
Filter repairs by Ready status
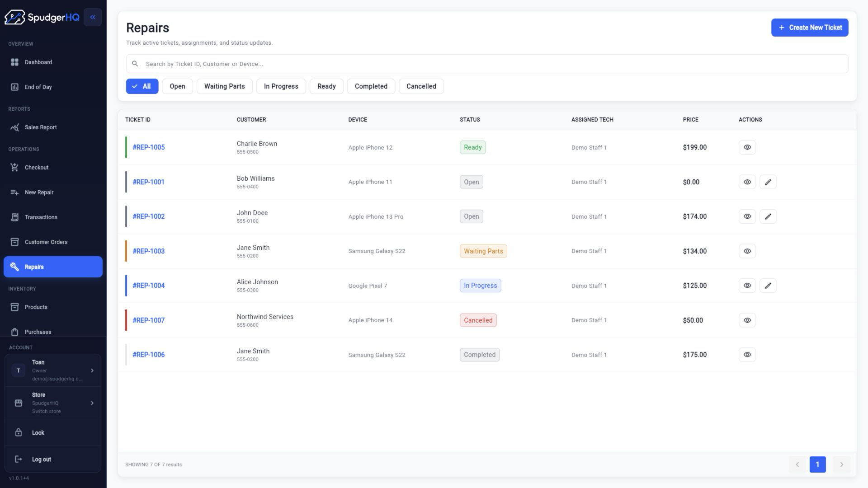click(x=326, y=86)
